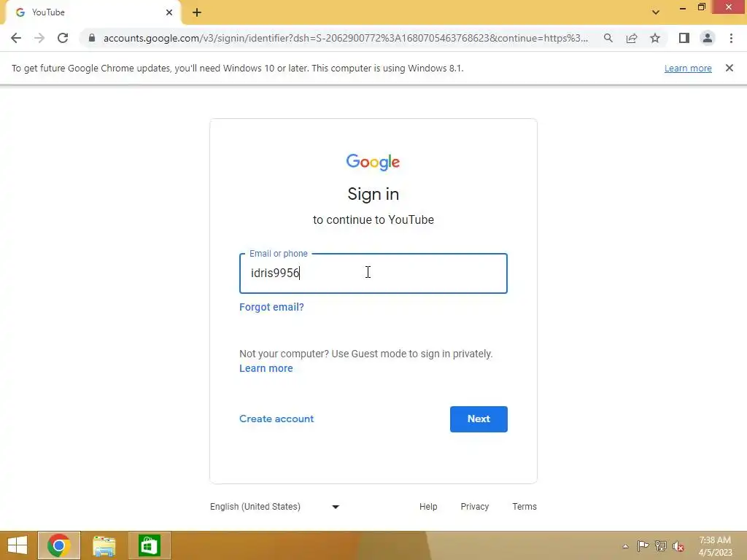Viewport: 747px width, 560px height.
Task: Reload the page with the refresh icon
Action: click(63, 38)
